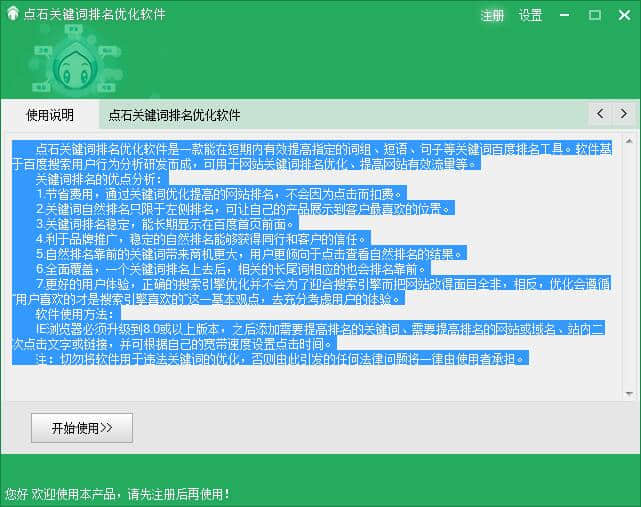Image resolution: width=641 pixels, height=507 pixels.
Task: Switch to the 使用说明 tab
Action: tap(50, 114)
